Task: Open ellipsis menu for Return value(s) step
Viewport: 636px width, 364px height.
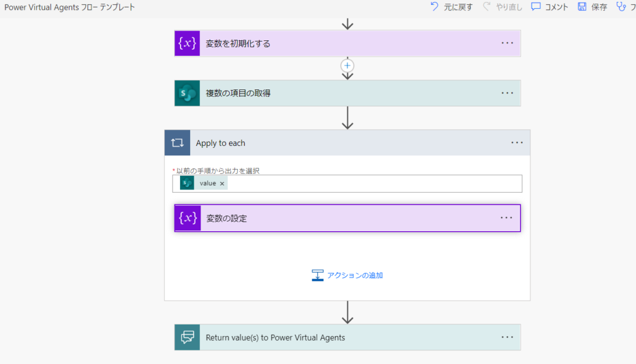Action: 507,337
